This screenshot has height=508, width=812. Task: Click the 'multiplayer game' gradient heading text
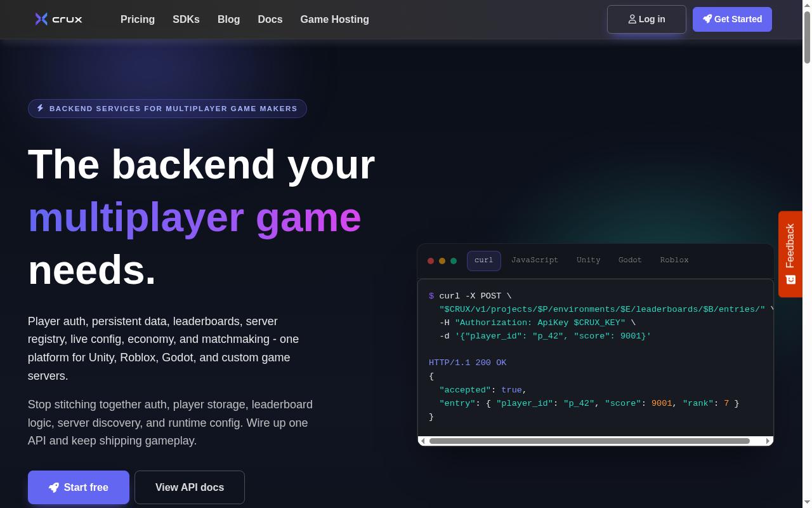pyautogui.click(x=195, y=217)
